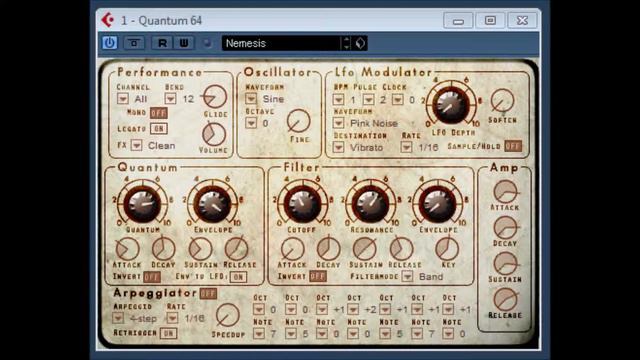The width and height of the screenshot is (640, 360).
Task: Click the Fine tune knob
Action: pos(299,121)
